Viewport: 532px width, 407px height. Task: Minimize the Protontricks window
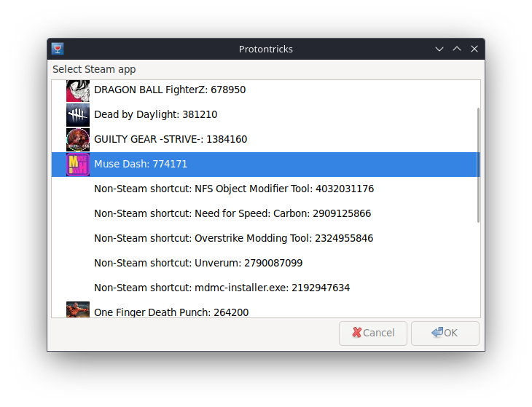[x=439, y=49]
